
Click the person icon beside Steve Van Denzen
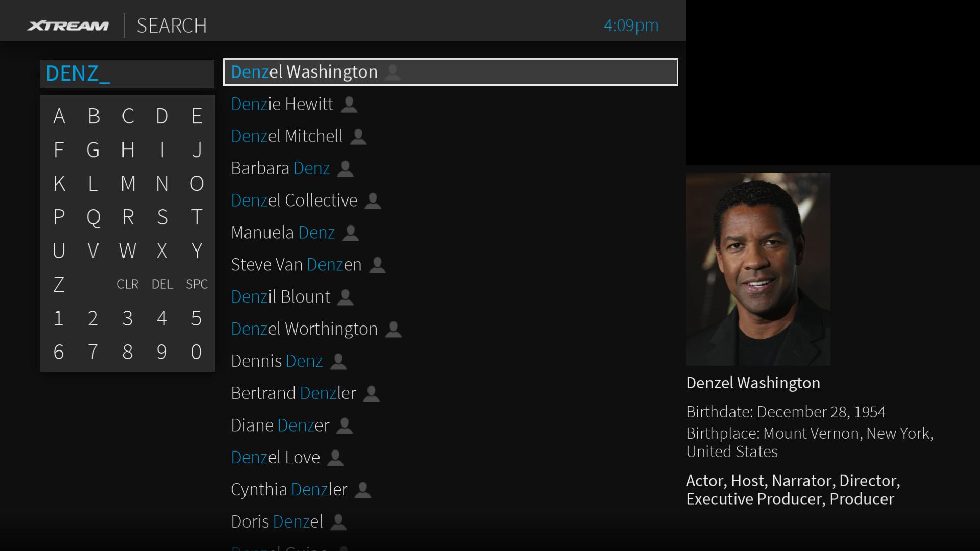pyautogui.click(x=377, y=265)
